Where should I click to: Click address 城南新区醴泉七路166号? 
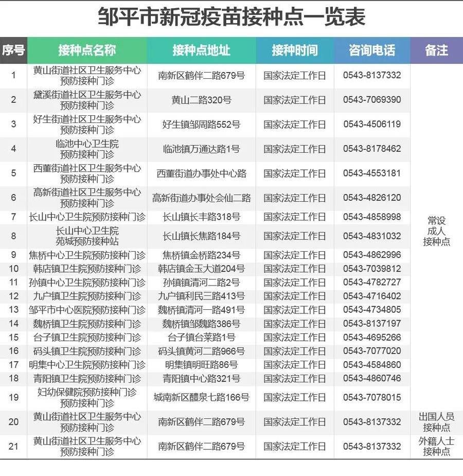pyautogui.click(x=201, y=398)
